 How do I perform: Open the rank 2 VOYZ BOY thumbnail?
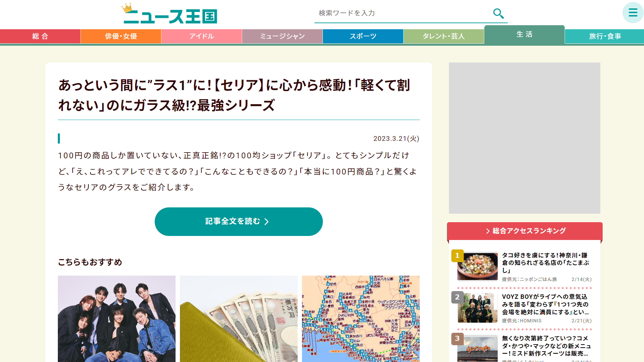(x=478, y=308)
